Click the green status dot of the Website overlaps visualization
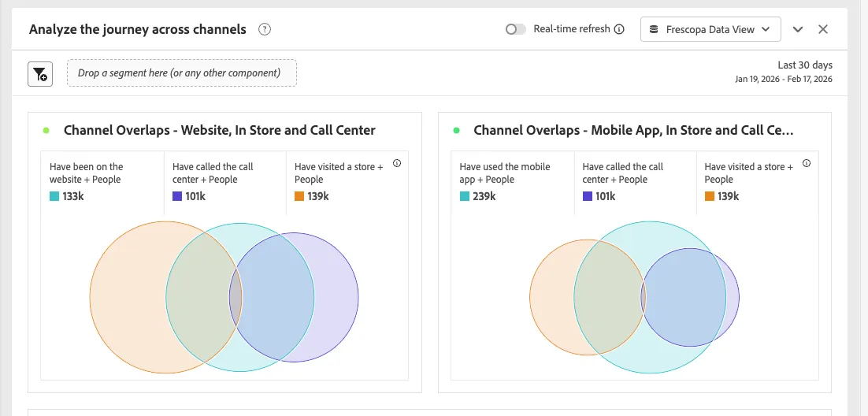This screenshot has width=868, height=416. [46, 130]
